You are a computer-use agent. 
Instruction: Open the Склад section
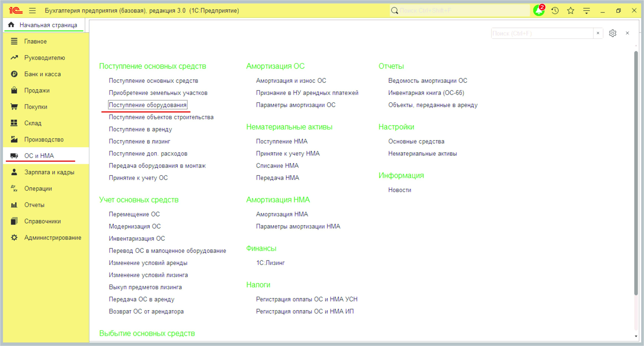tap(33, 123)
